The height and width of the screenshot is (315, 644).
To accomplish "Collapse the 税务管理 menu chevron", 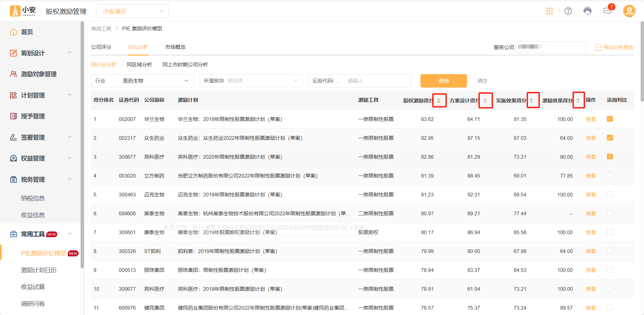I will (x=70, y=179).
